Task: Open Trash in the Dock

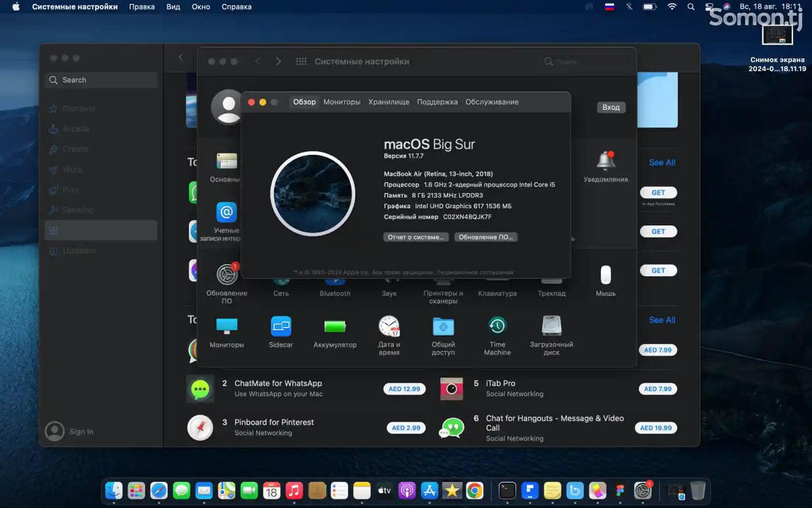Action: point(698,490)
